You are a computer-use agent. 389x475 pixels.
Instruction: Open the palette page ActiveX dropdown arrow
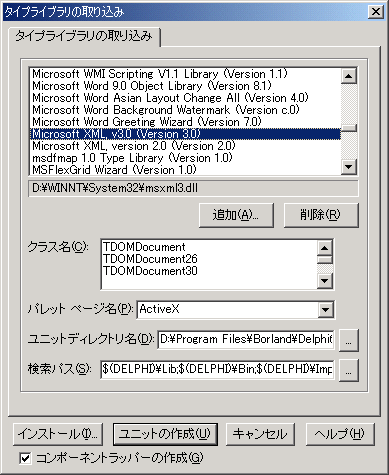tap(325, 310)
